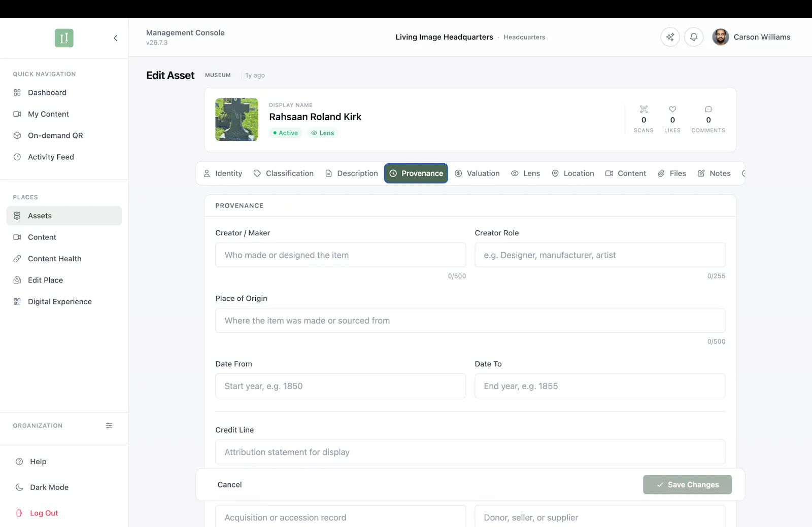This screenshot has width=812, height=527.
Task: Click the MUSEUM tag next to Edit Asset
Action: [x=218, y=75]
